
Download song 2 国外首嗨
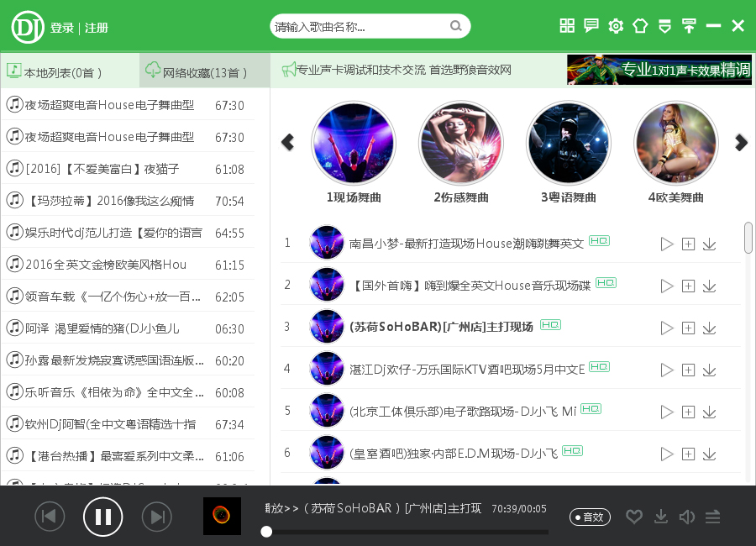[709, 286]
